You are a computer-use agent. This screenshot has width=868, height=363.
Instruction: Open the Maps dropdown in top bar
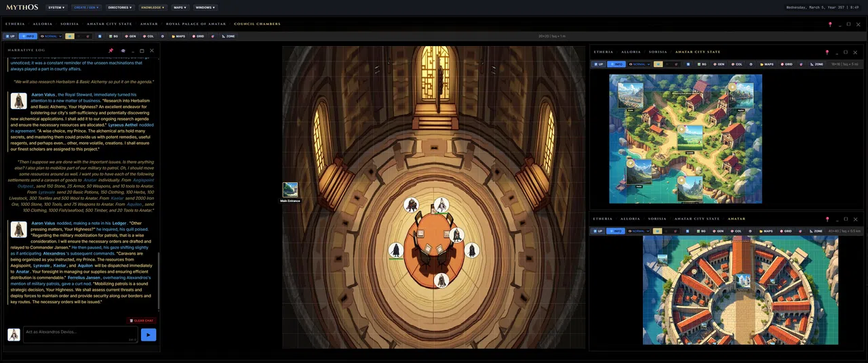[180, 7]
